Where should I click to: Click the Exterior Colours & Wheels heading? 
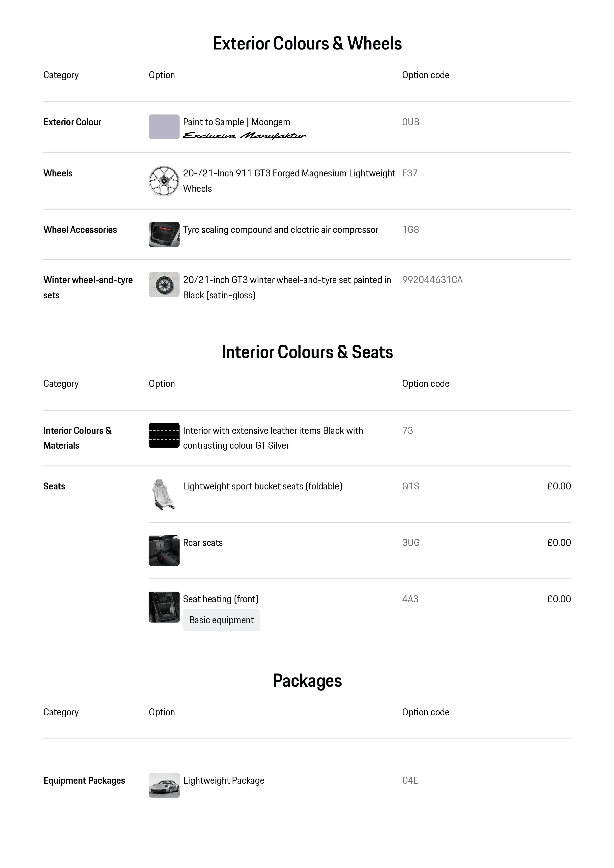click(x=307, y=44)
